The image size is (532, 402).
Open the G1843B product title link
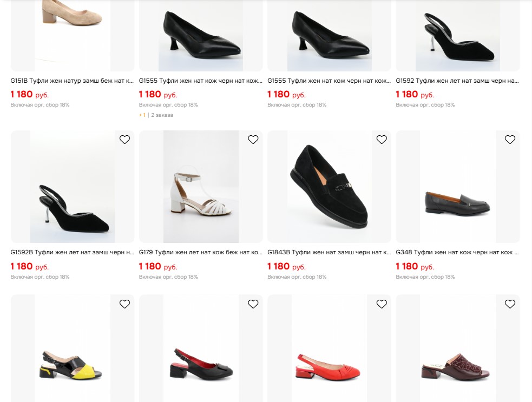pos(329,253)
